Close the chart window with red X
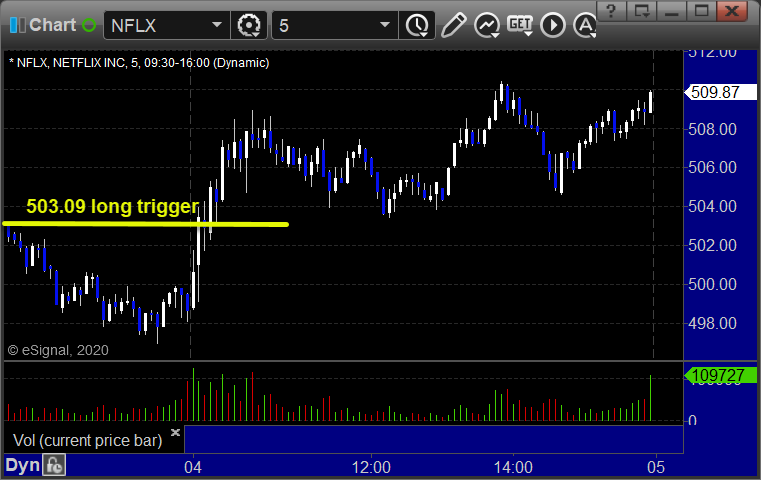 [x=732, y=11]
